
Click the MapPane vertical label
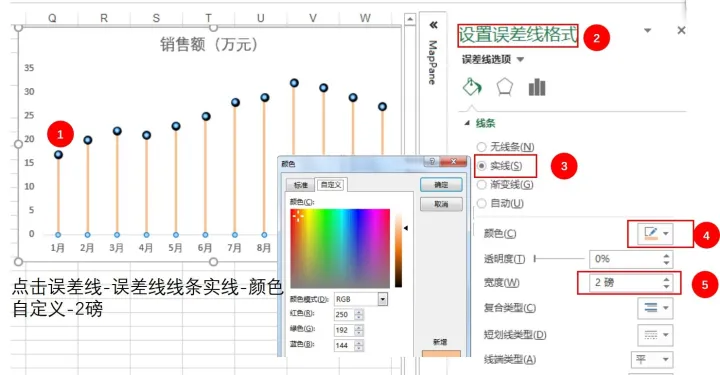tap(432, 62)
